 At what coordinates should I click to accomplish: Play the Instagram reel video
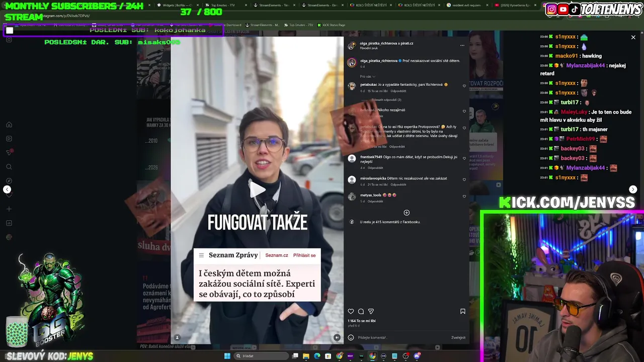coord(257,190)
